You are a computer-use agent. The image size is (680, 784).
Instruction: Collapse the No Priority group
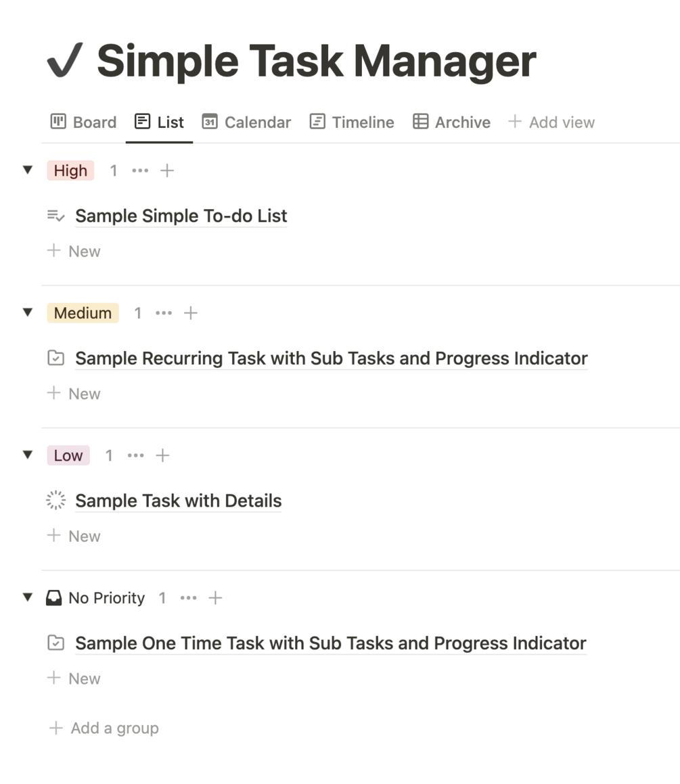coord(28,598)
